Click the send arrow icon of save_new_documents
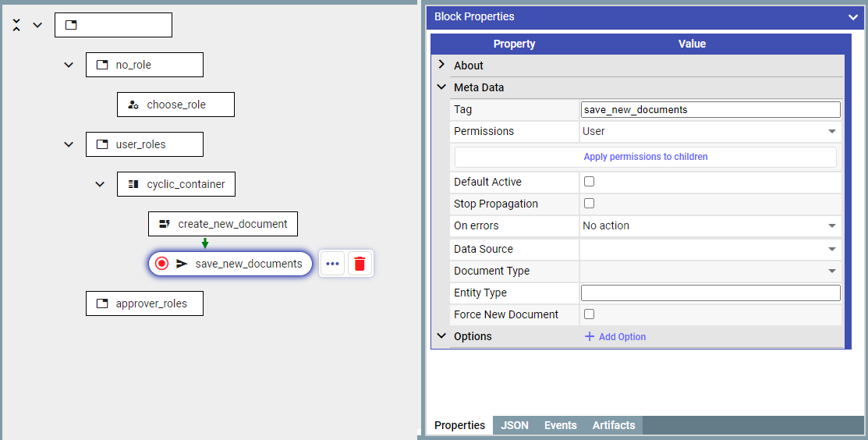 (182, 264)
